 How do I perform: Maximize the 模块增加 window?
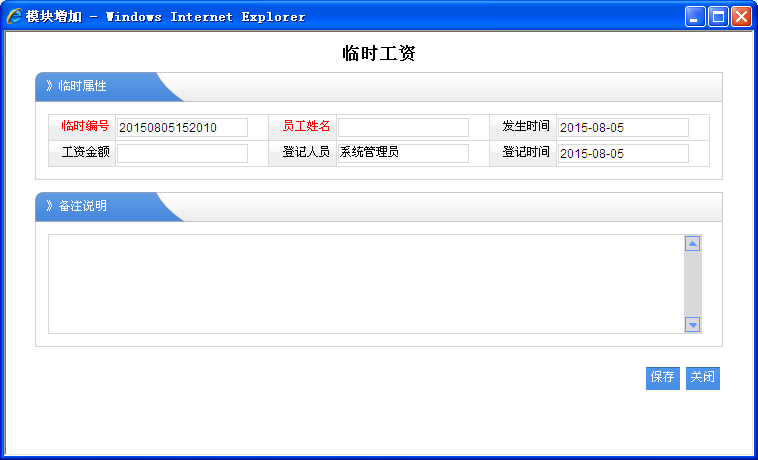718,17
